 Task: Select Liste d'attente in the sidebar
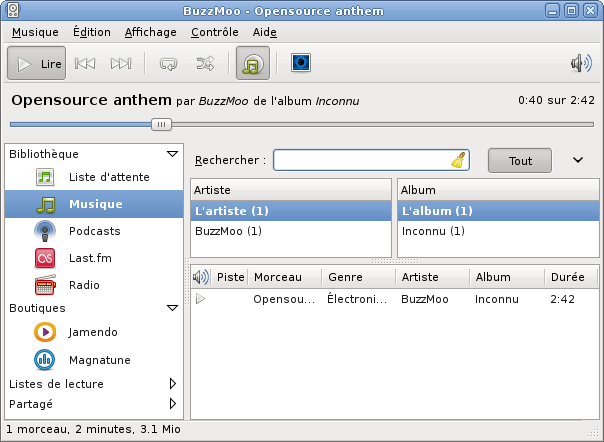pos(94,177)
